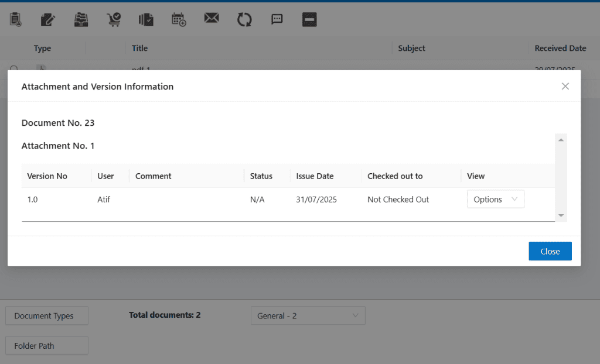This screenshot has height=364, width=600.
Task: Click the documents with checkmark icon
Action: [x=146, y=19]
